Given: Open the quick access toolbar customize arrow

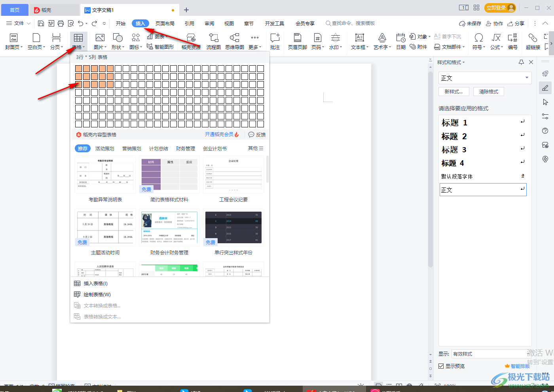Looking at the screenshot, I should click(x=104, y=23).
